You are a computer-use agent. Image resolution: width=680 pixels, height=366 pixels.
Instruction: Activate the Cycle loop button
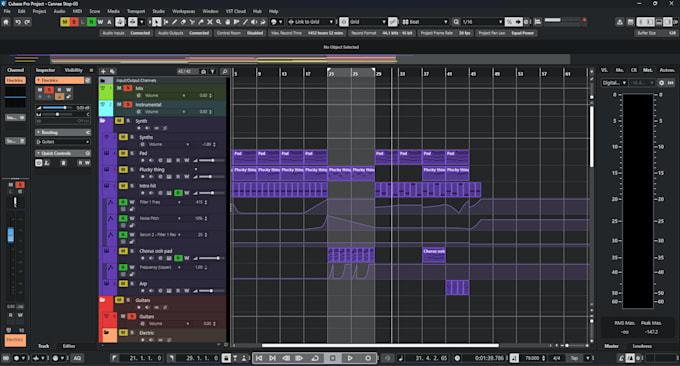315,358
